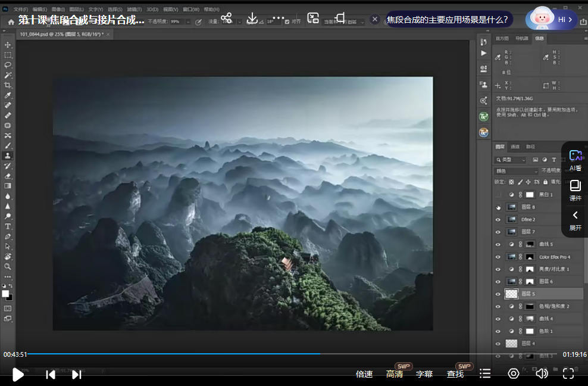Viewport: 588px width, 386px height.
Task: Open the layer blend mode dropdown 颜色
Action: pyautogui.click(x=515, y=171)
